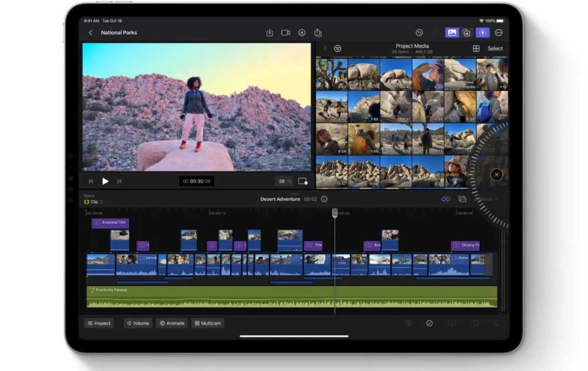
Task: Tap Select in the Project Media browser
Action: tap(495, 49)
